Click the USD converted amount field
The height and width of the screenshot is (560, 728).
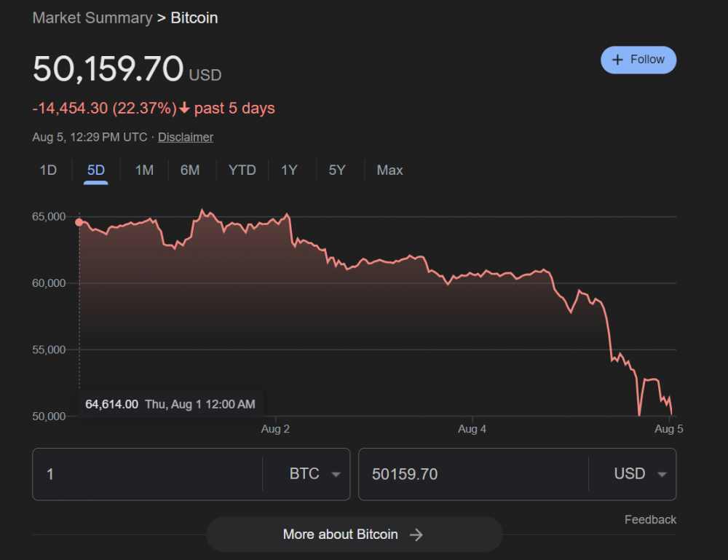[x=473, y=474]
